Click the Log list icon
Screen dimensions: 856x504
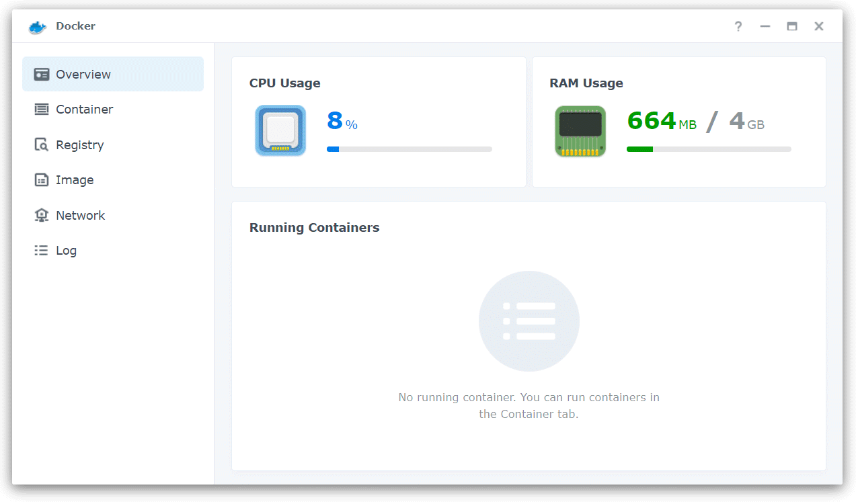[42, 250]
